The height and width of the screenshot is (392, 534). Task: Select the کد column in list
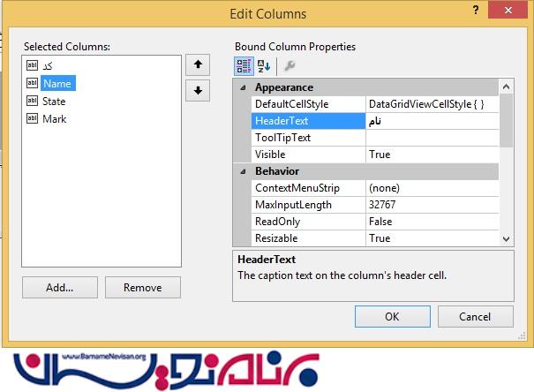(47, 65)
